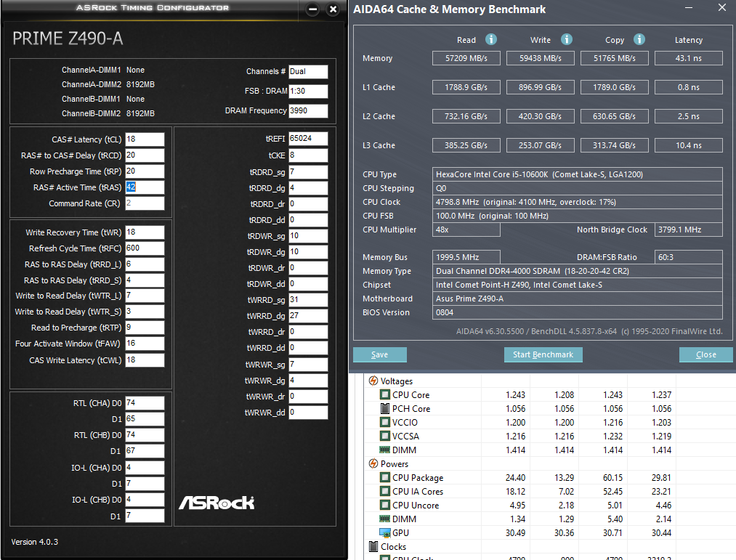
Task: Click the tWRWR_dg value field
Action: pyautogui.click(x=308, y=381)
